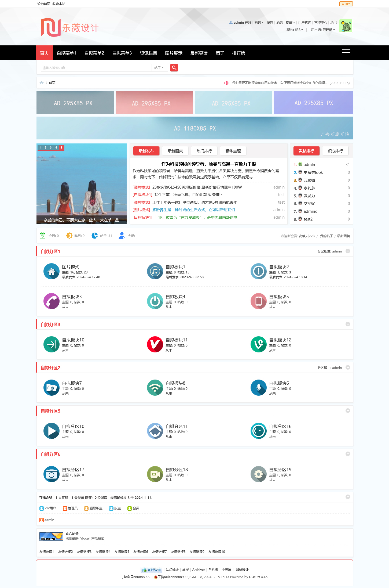Click the red search magnifier button
The height and width of the screenshot is (588, 389).
(x=174, y=68)
